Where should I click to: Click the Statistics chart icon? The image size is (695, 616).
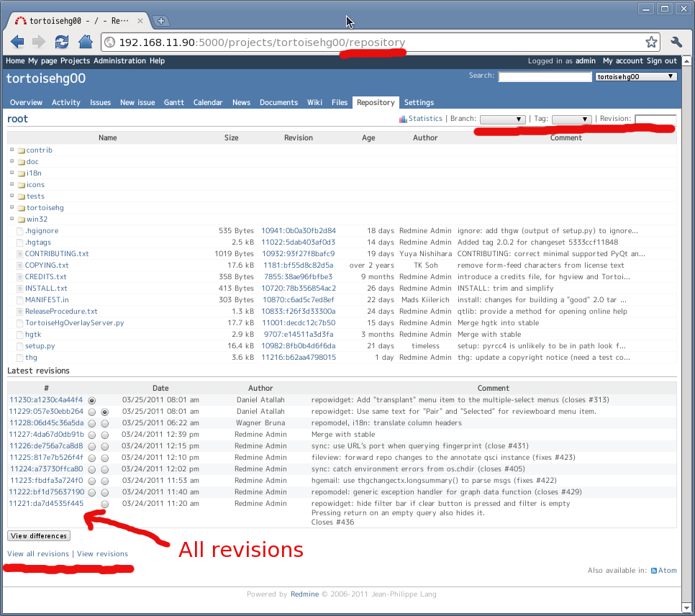click(x=403, y=119)
